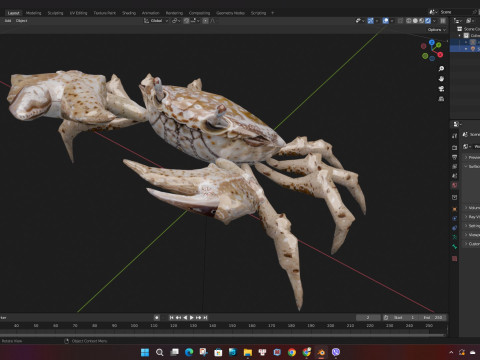Viewport: 480px width, 360px height.
Task: Open the snapping options dropdown
Action: pyautogui.click(x=195, y=21)
